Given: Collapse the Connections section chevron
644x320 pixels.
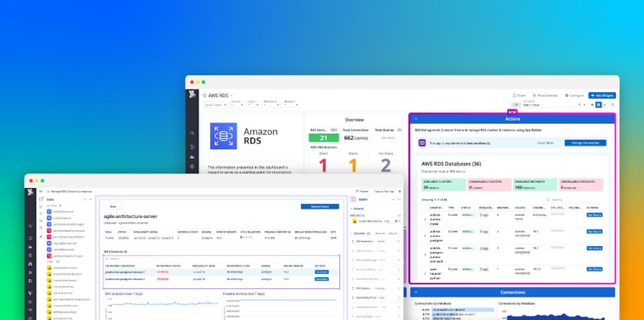Looking at the screenshot, I should click(415, 292).
